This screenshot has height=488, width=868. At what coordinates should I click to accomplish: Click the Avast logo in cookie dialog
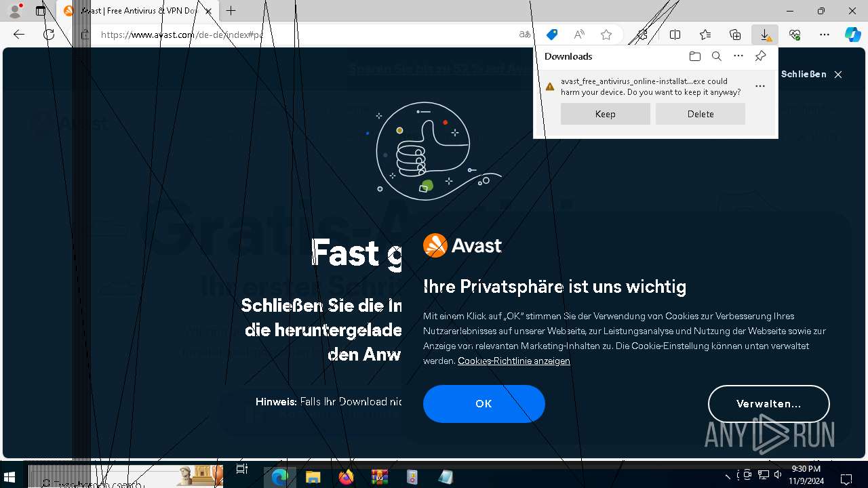pyautogui.click(x=462, y=245)
